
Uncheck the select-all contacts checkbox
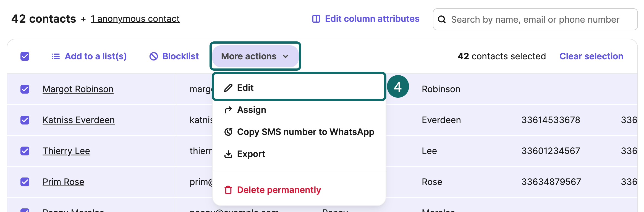click(x=25, y=56)
